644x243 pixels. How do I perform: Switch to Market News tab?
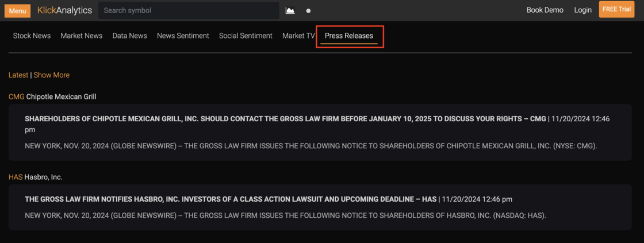tap(81, 36)
